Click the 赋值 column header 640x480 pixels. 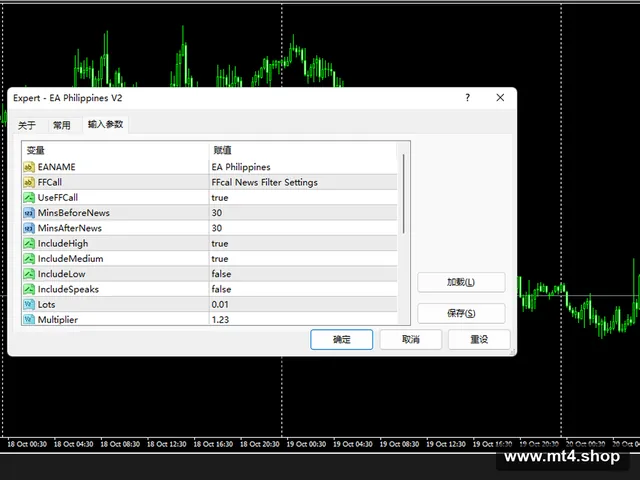point(222,151)
